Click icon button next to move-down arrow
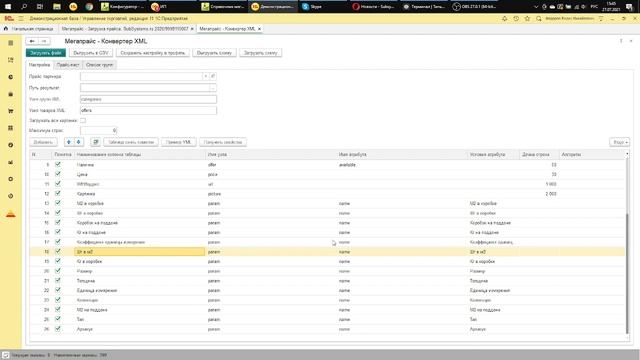 [96, 142]
